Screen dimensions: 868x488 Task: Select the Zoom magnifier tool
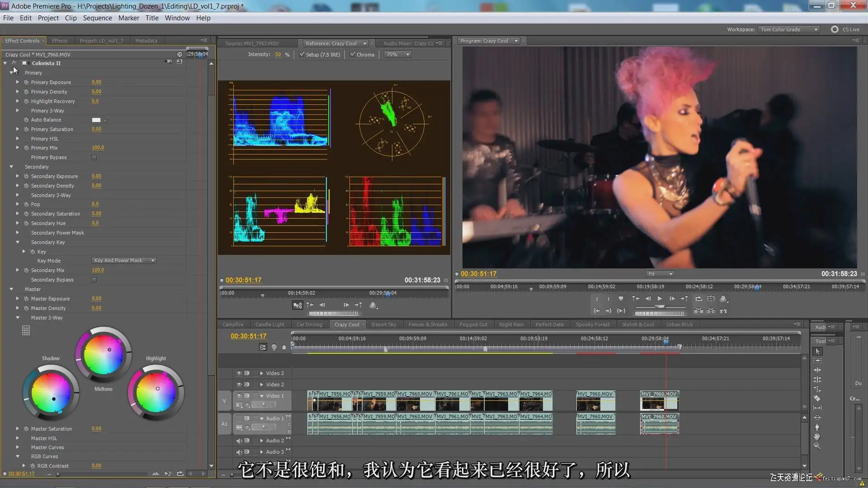click(817, 446)
